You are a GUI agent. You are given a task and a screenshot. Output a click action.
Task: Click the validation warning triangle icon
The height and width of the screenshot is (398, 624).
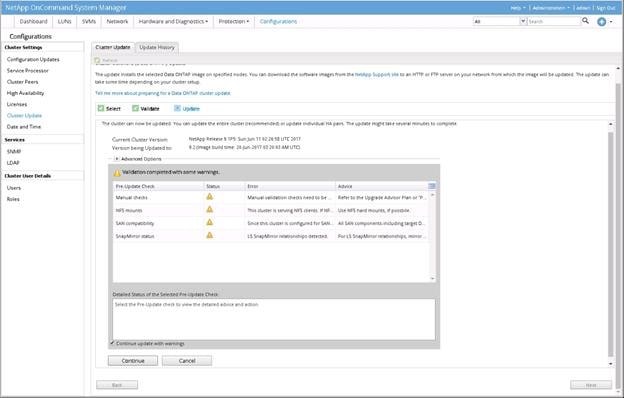coord(117,173)
